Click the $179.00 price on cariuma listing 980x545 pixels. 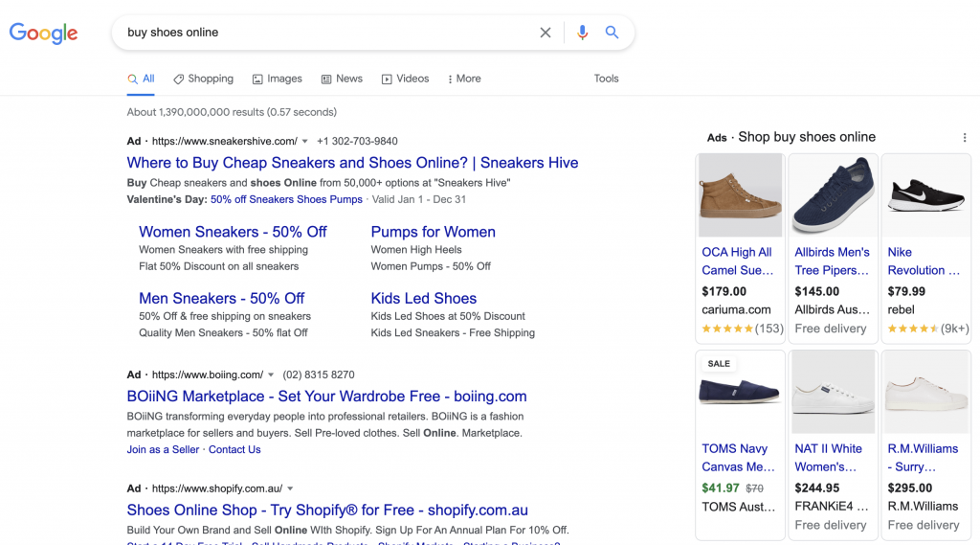[x=724, y=291]
